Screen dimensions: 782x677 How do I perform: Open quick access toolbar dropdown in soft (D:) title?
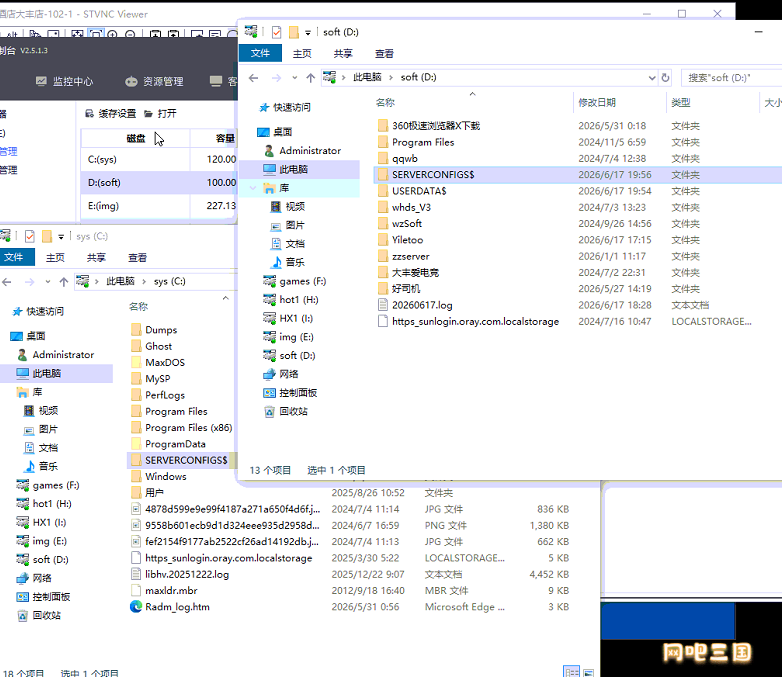pyautogui.click(x=308, y=32)
